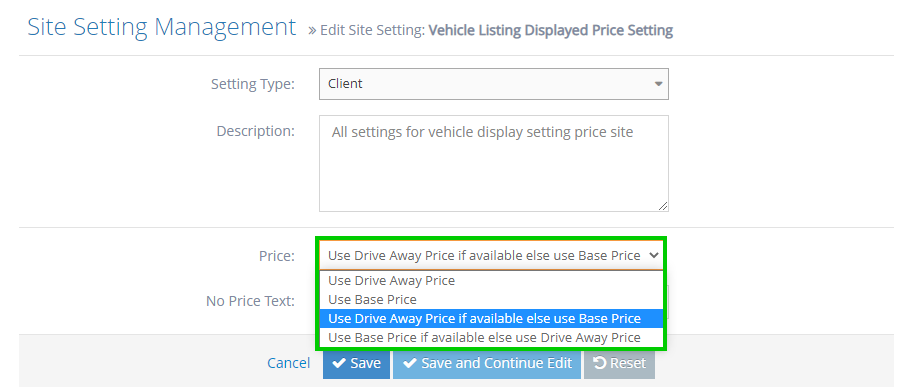Click the Reset button
This screenshot has width=911, height=387.
(x=619, y=363)
